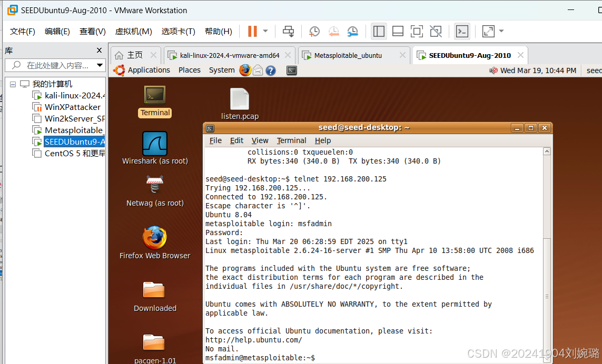This screenshot has width=602, height=364.
Task: Open the System menu in Ubuntu panel
Action: (222, 70)
